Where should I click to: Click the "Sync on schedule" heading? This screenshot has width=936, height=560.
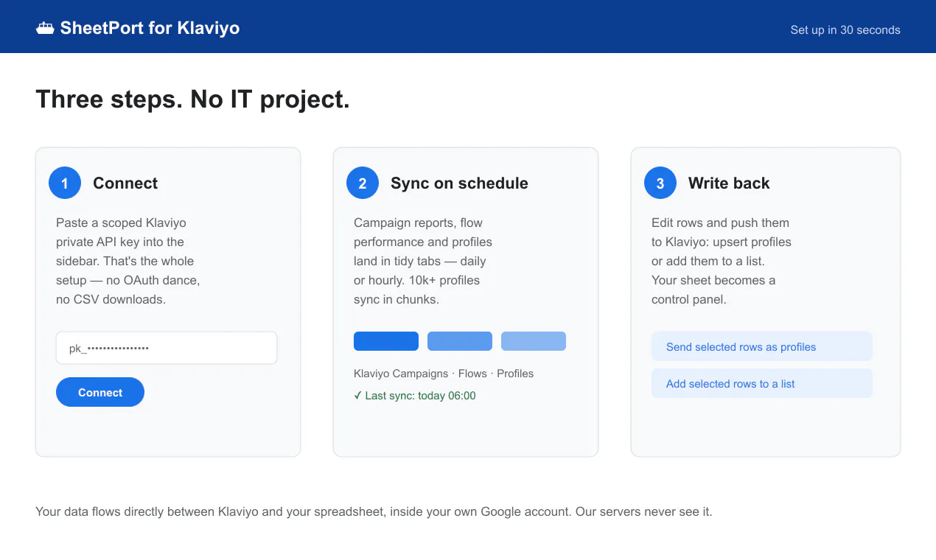(x=459, y=183)
